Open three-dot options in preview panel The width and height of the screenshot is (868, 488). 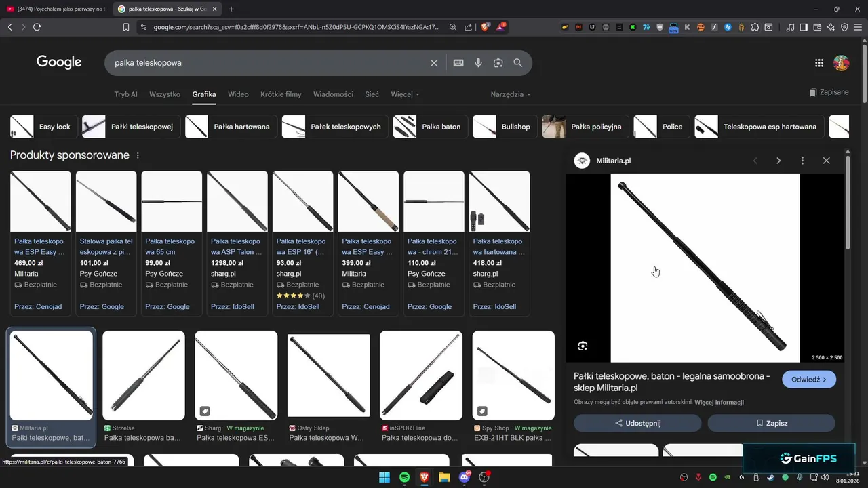pos(802,161)
